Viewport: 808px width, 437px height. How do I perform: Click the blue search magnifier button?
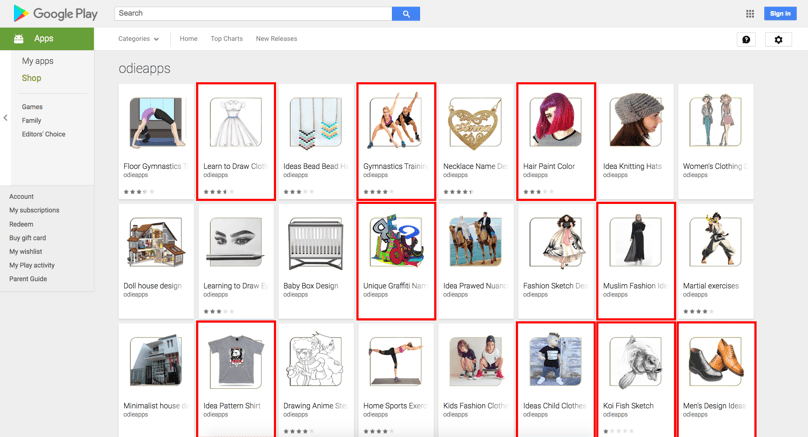(405, 14)
